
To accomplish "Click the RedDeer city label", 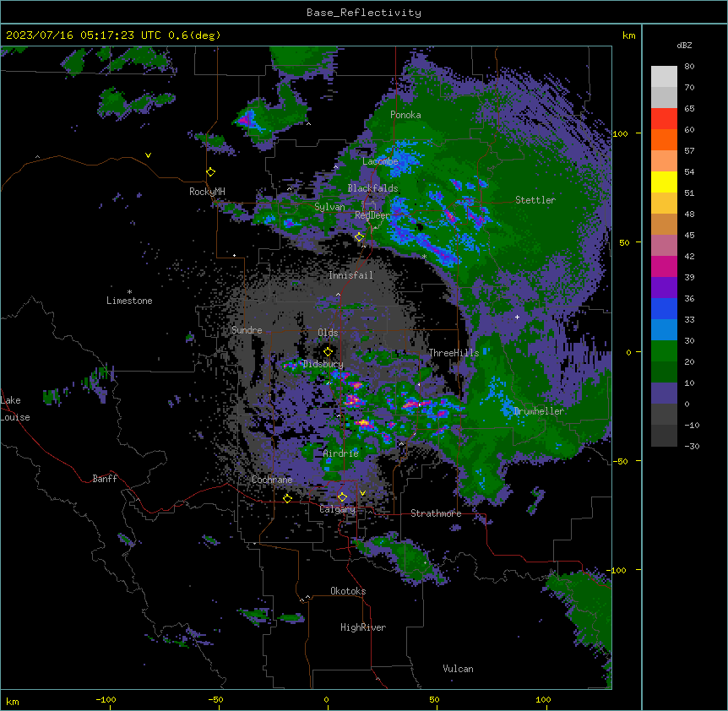I will [372, 215].
